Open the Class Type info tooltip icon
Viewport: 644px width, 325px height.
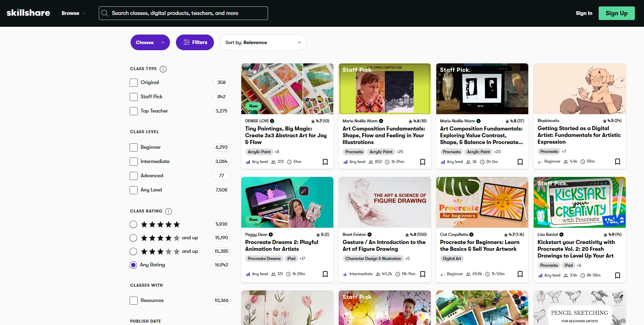click(x=163, y=69)
